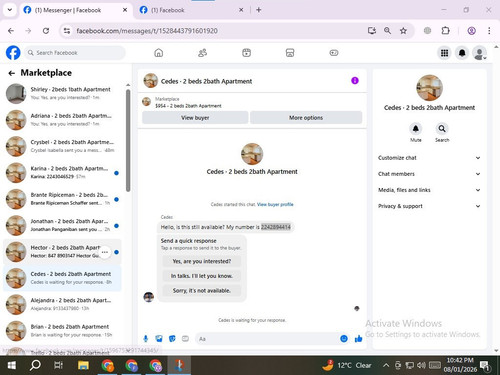This screenshot has width=500, height=375.
Task: Open options dots on Hector conversation
Action: click(x=105, y=252)
